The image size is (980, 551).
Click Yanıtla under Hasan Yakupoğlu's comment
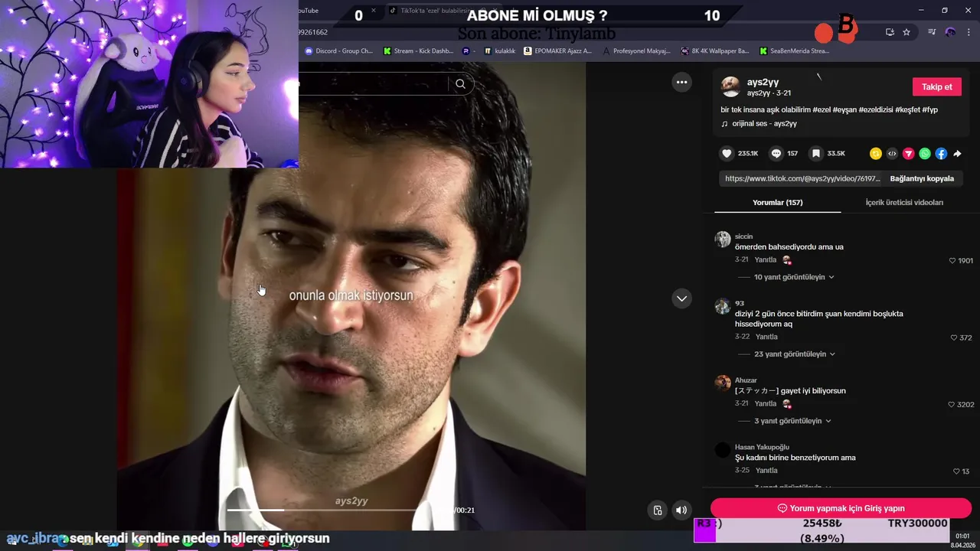[x=766, y=471]
